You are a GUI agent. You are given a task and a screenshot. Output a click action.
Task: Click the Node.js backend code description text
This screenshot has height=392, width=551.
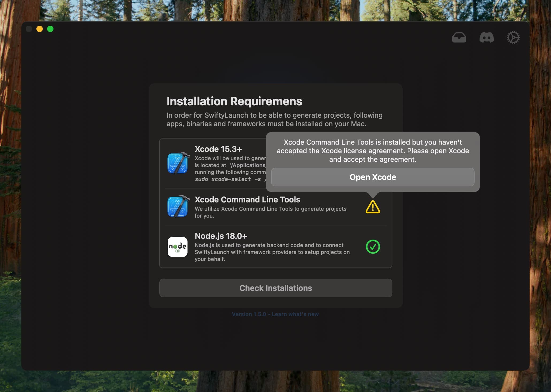pos(272,252)
